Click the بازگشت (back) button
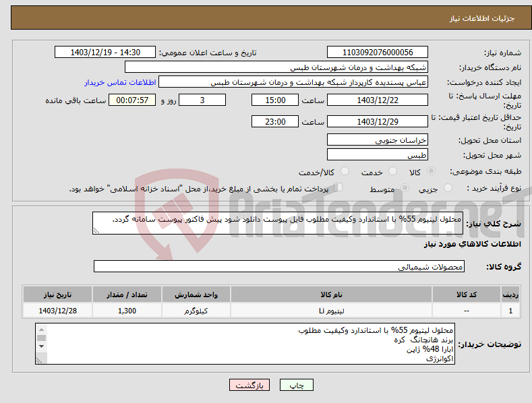Viewport: 532px width, 403px height. 249,385
